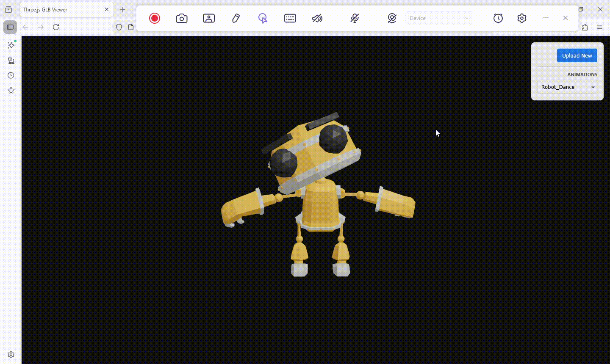Toggle the muted system audio speaker icon
The height and width of the screenshot is (364, 610).
coord(317,18)
